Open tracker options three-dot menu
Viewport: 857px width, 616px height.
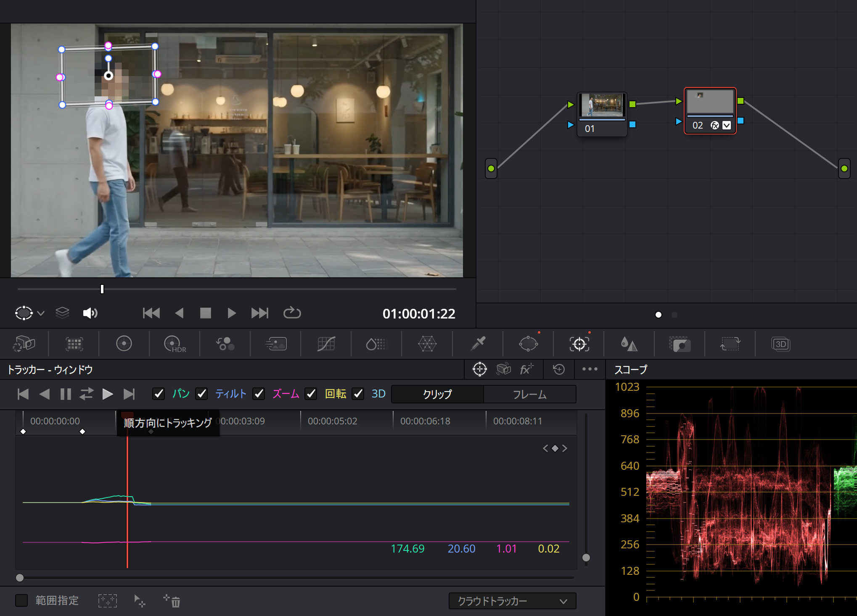[590, 369]
